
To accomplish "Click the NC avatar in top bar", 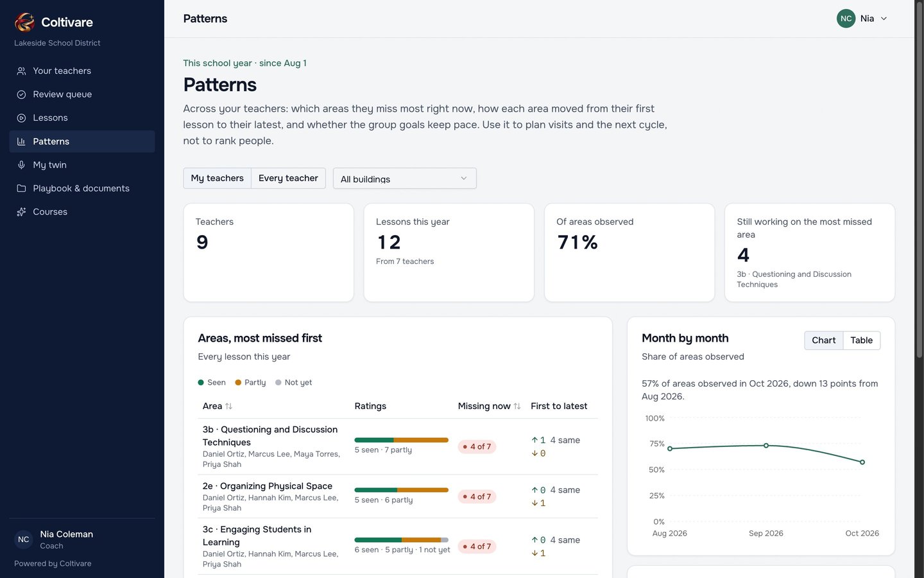I will (846, 19).
